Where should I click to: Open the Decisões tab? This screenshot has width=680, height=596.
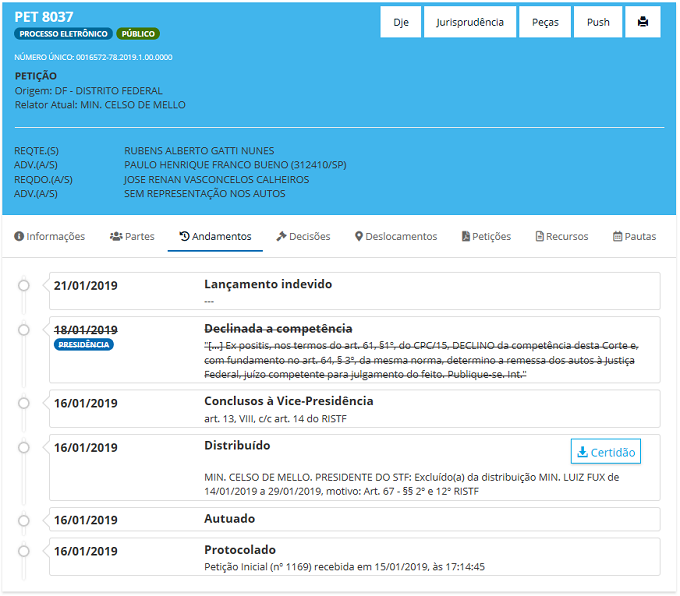coord(303,236)
